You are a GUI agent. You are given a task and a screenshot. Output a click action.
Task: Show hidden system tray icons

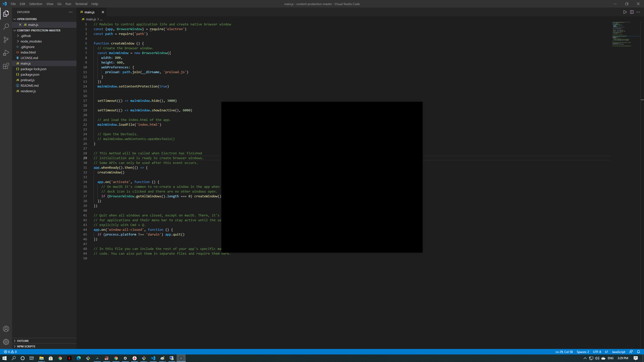(585, 358)
